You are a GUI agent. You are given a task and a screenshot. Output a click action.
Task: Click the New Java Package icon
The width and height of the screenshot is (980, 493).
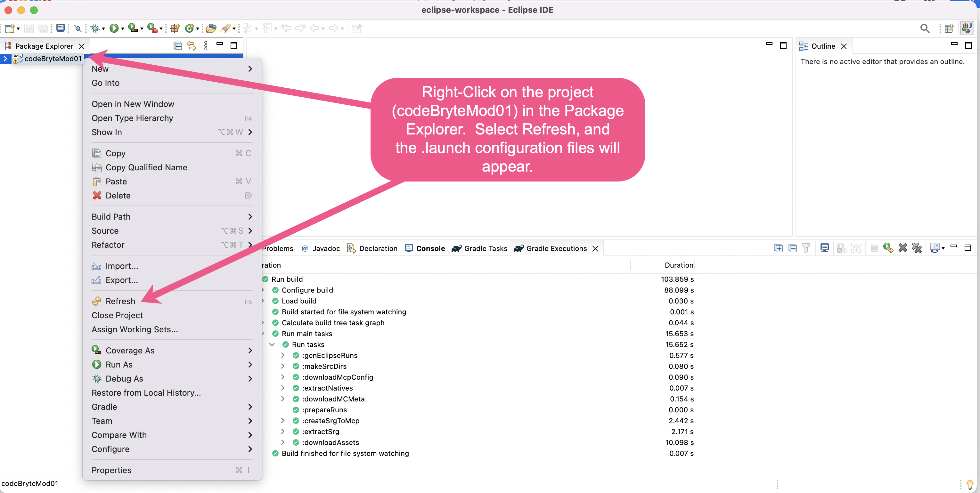175,28
